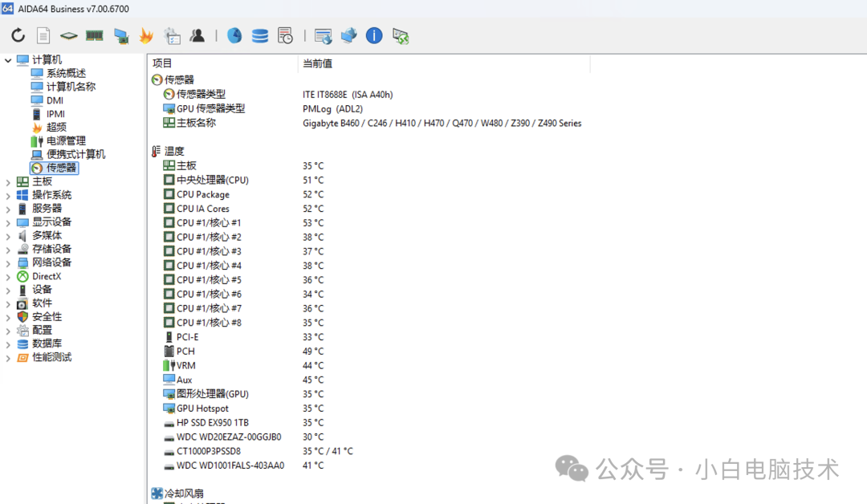Click the networked computers toolbar icon
The width and height of the screenshot is (867, 504).
click(349, 36)
